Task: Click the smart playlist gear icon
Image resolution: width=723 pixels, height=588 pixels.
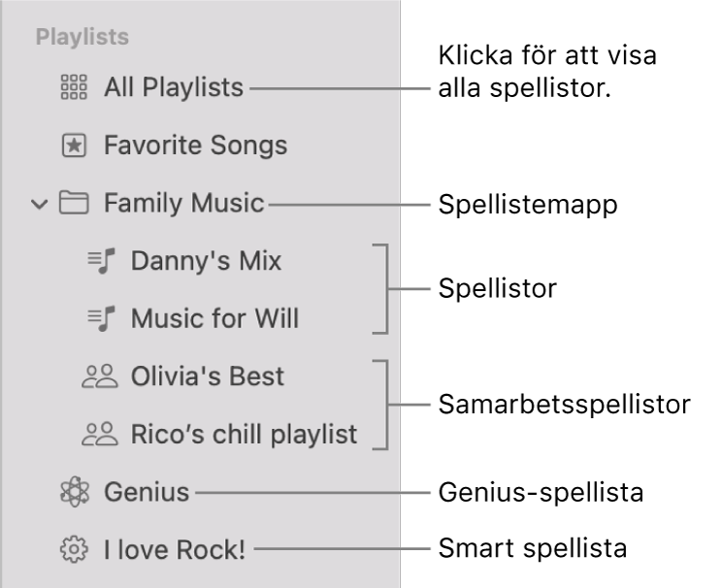Action: (x=74, y=550)
